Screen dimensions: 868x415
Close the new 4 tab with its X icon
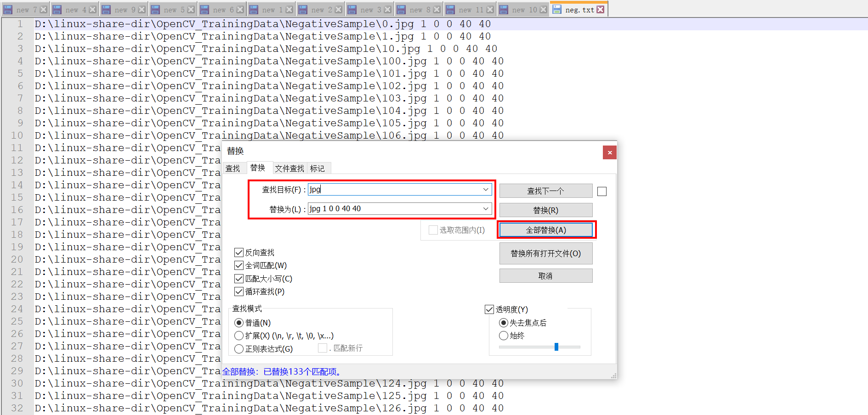(x=92, y=10)
